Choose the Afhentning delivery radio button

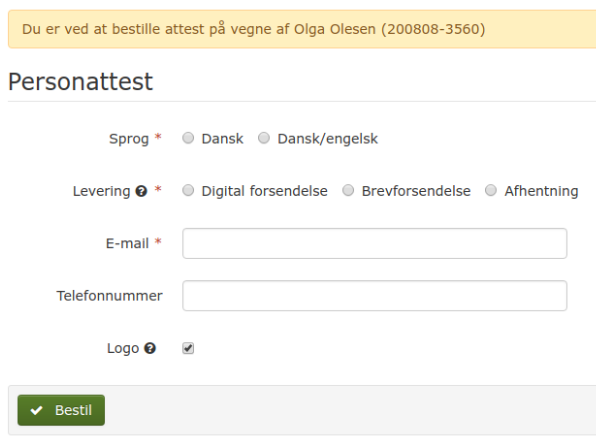tap(491, 190)
